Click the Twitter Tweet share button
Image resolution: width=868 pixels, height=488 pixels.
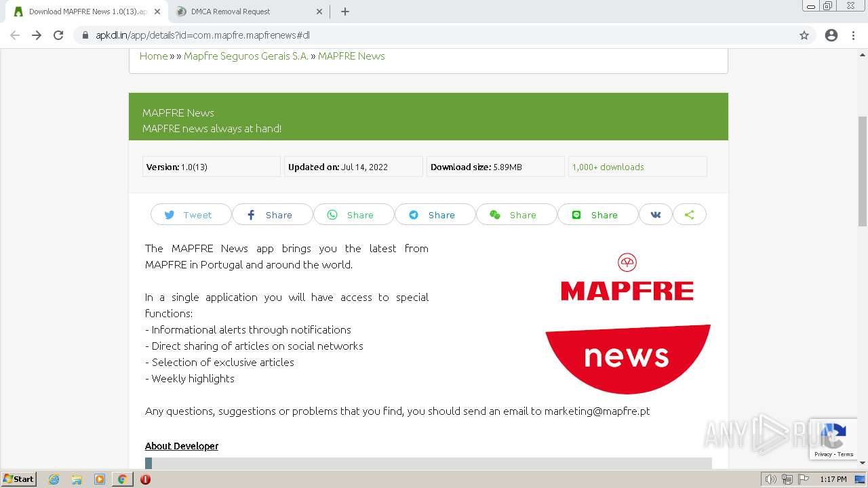(x=191, y=215)
